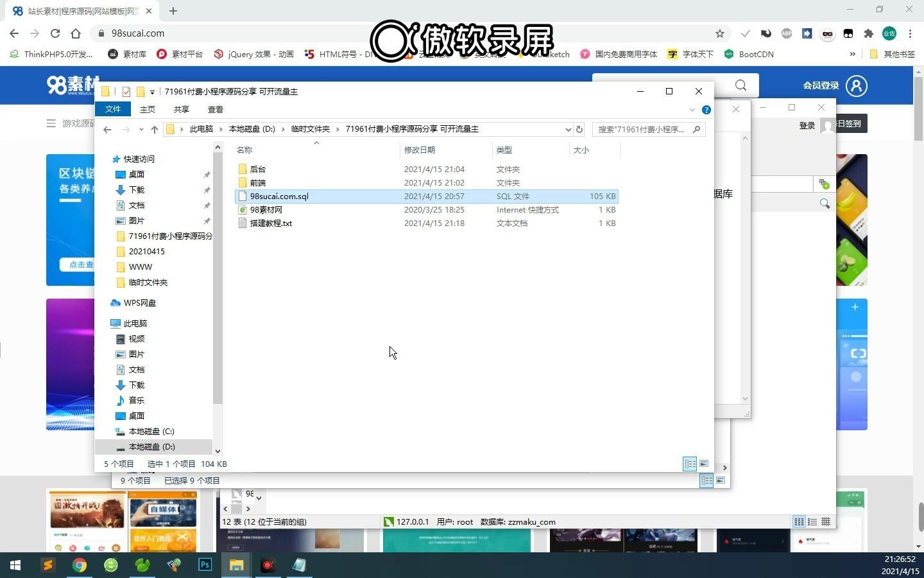Refresh the Explorer folder view

click(579, 129)
